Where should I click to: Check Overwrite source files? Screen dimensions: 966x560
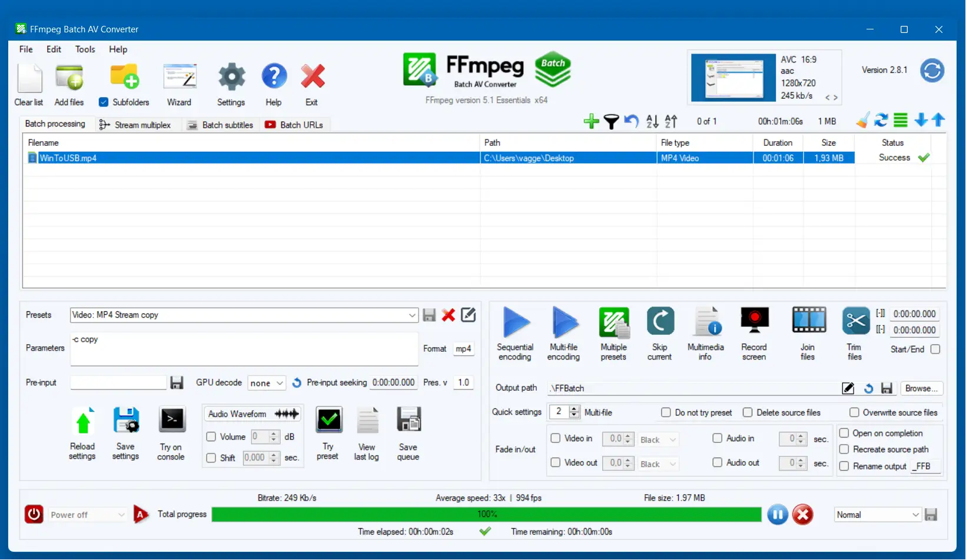854,413
